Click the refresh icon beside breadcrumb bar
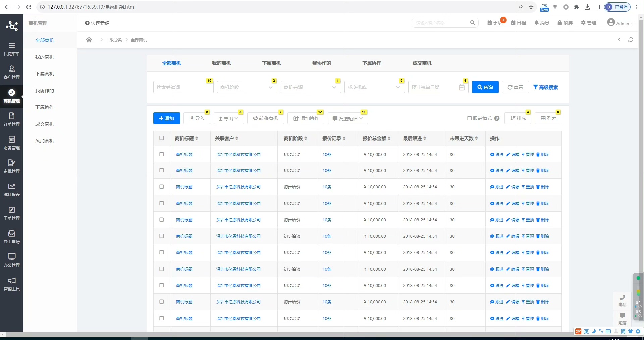The width and height of the screenshot is (644, 340). coord(631,40)
